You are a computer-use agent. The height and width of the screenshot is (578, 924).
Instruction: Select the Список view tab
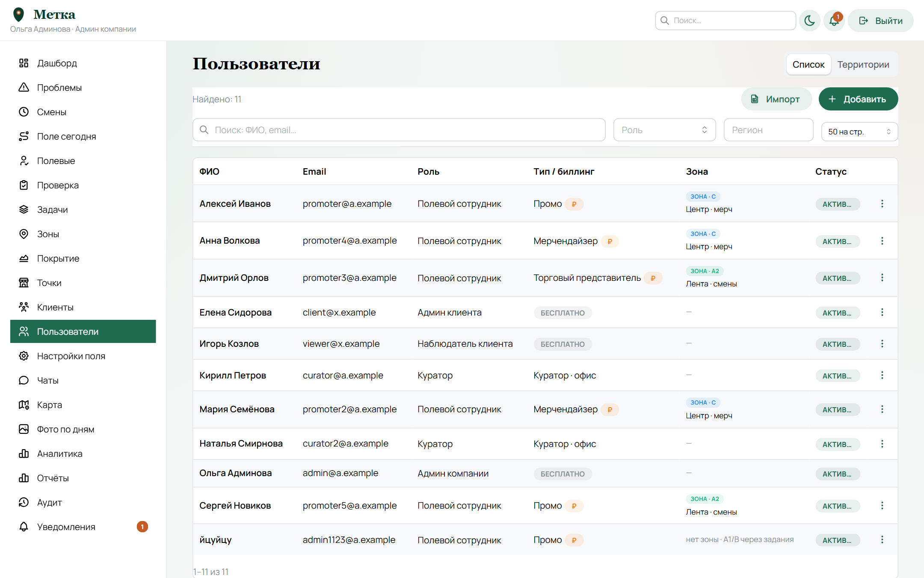coord(808,64)
